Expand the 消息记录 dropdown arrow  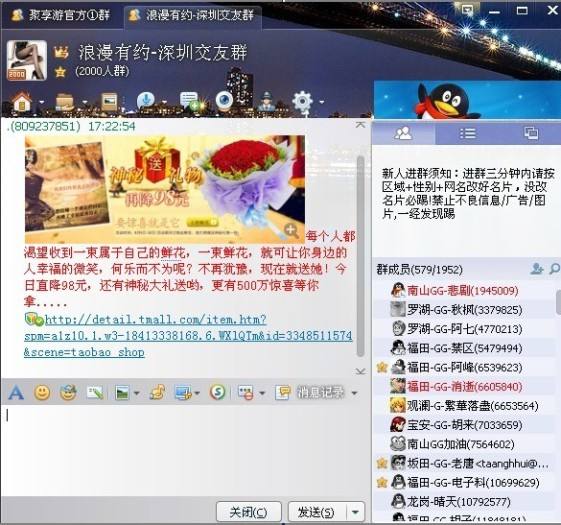point(355,393)
